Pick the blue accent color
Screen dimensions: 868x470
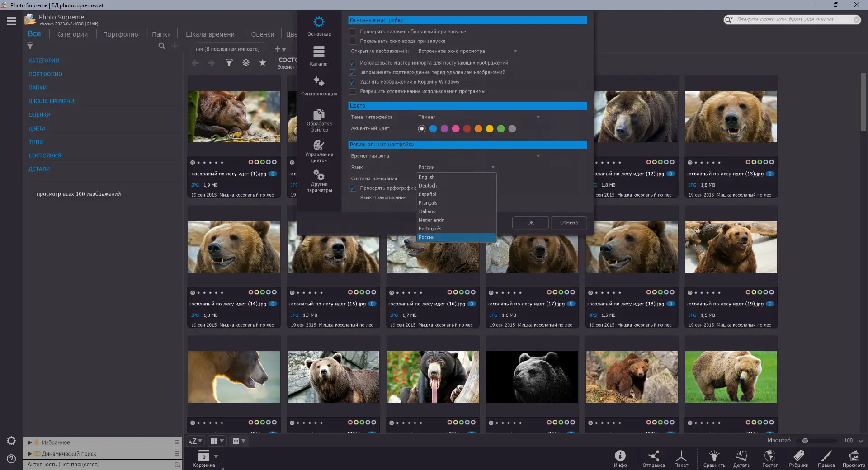(x=433, y=129)
